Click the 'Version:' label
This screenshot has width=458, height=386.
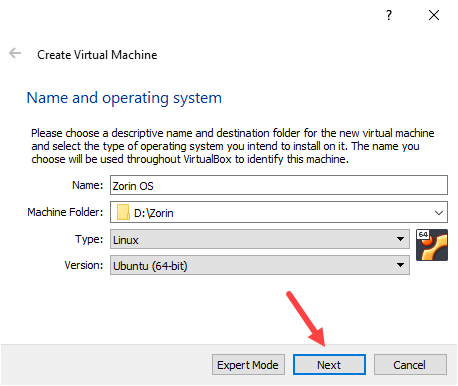(84, 265)
